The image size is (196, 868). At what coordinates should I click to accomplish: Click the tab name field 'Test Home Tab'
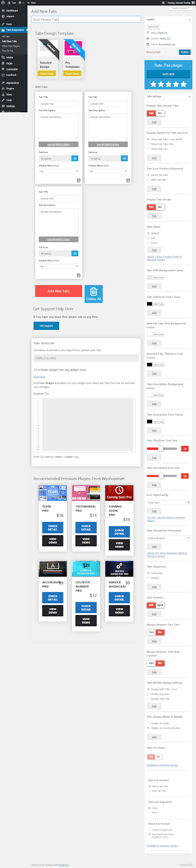point(86,19)
